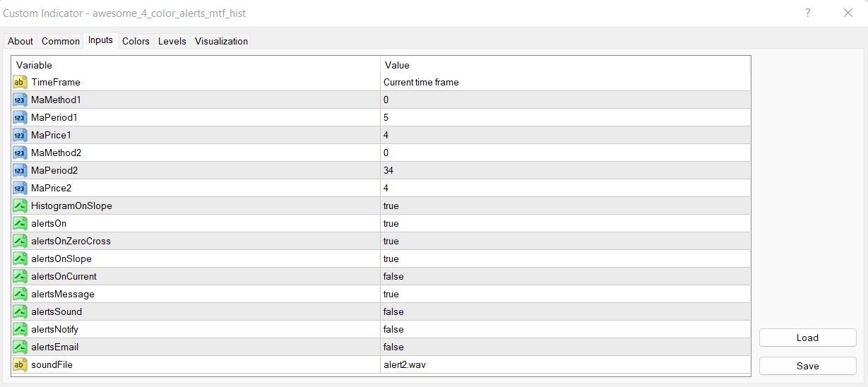
Task: Click the soundFile string type icon
Action: coord(20,365)
